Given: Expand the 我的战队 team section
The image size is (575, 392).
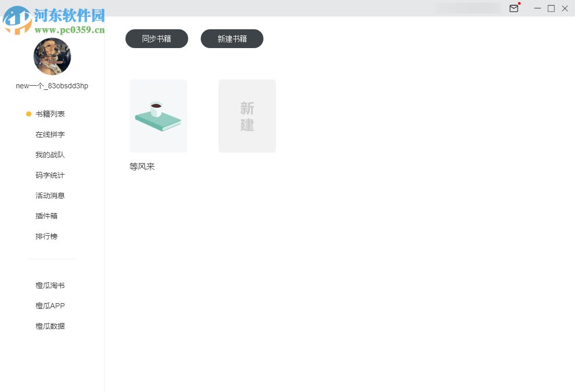Looking at the screenshot, I should click(x=50, y=155).
